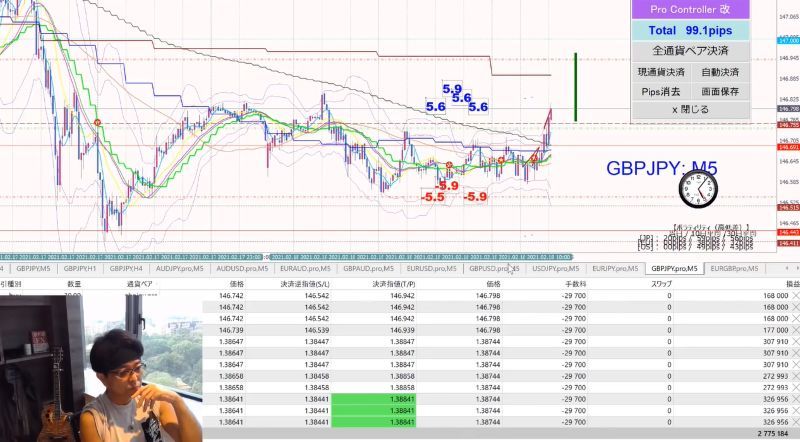Click the 決済逆指値(S/L) column header
Viewport: 800px width, 442px height.
point(305,284)
